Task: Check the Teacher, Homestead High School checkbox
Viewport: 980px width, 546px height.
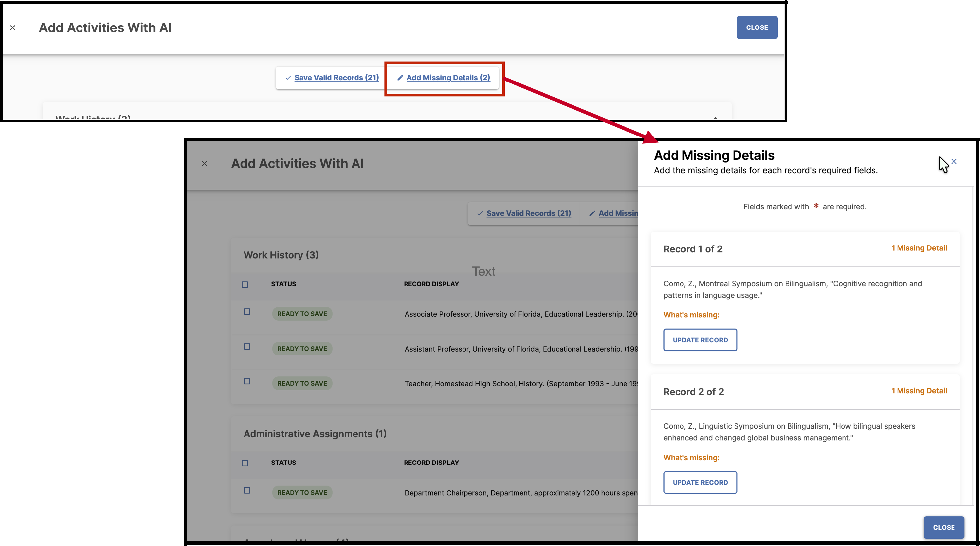Action: pyautogui.click(x=247, y=381)
